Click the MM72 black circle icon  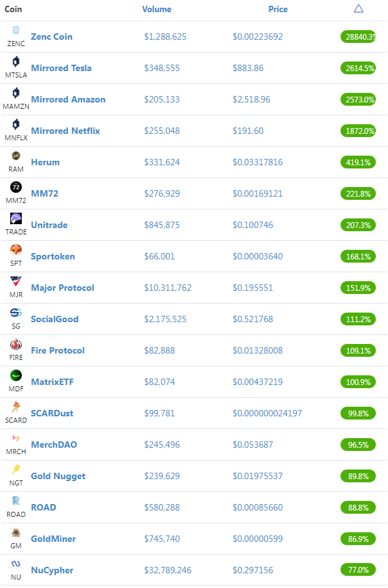click(16, 187)
